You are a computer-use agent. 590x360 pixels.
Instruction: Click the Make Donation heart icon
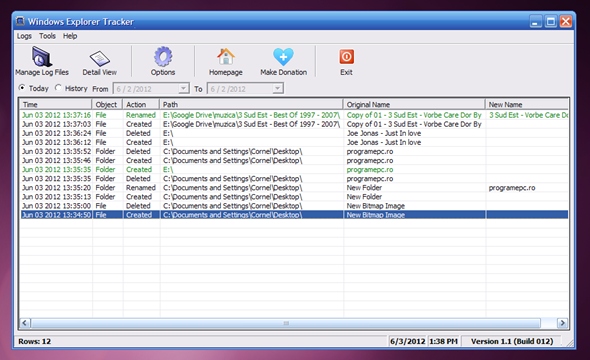283,57
